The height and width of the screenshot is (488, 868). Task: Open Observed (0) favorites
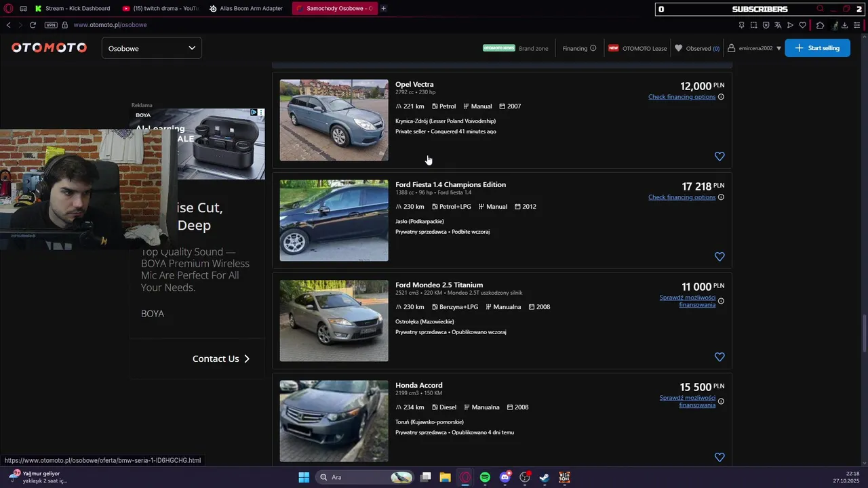click(697, 48)
